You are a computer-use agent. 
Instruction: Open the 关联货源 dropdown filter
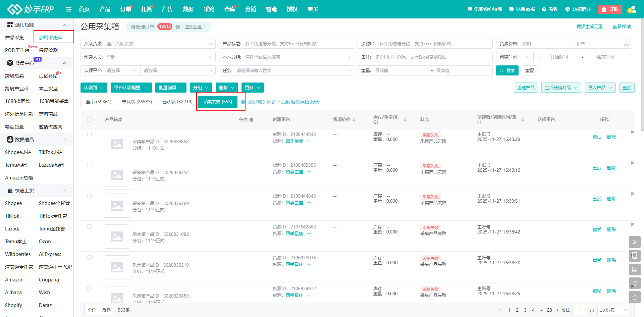(x=148, y=44)
